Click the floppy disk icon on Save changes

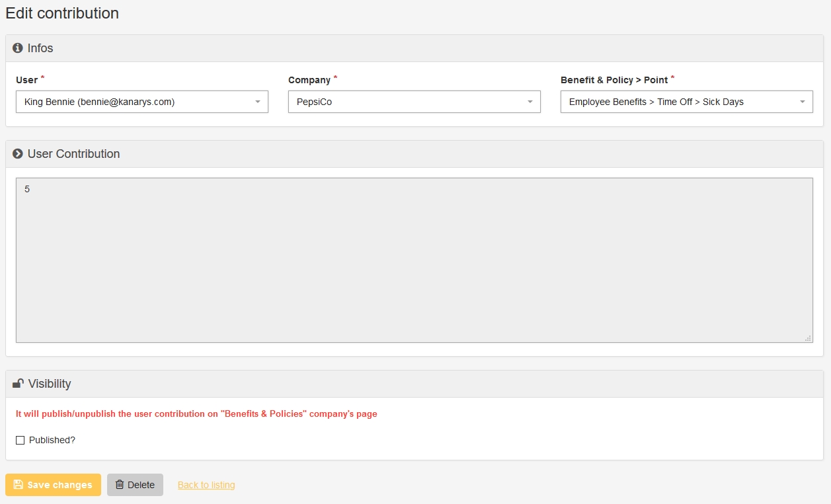coord(19,485)
